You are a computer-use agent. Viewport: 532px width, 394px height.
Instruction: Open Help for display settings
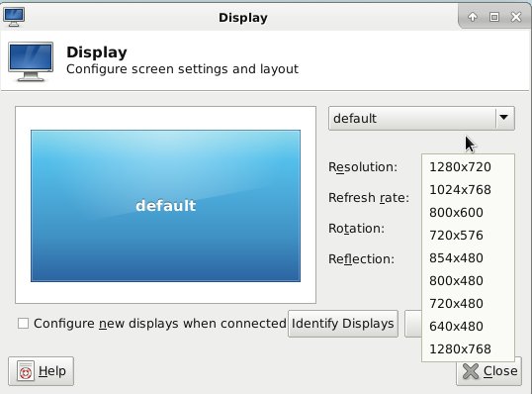click(x=42, y=371)
